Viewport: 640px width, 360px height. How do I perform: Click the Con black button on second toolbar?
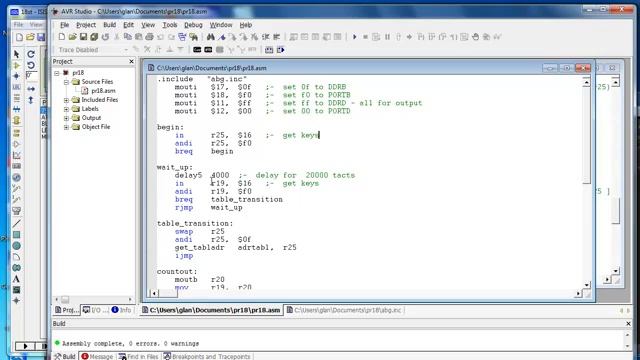(x=197, y=50)
